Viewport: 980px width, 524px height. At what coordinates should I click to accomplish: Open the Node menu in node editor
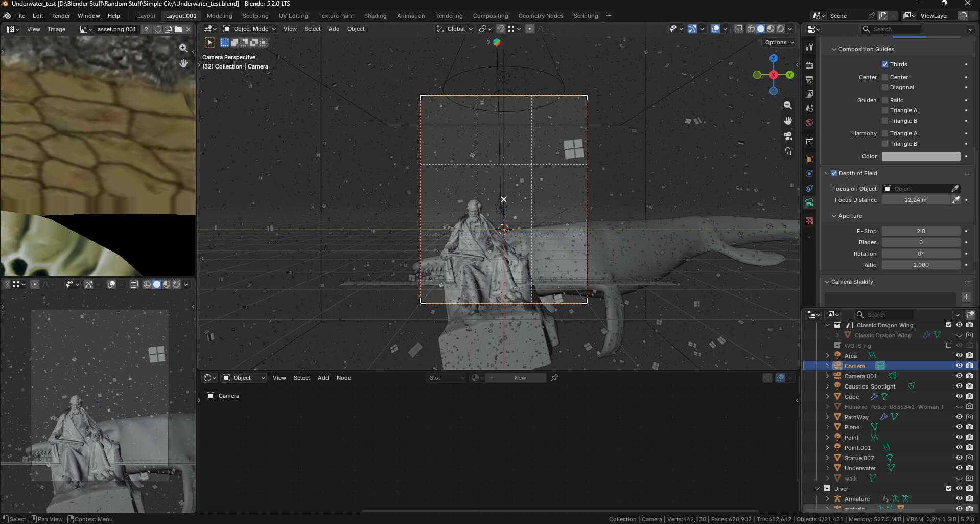(343, 378)
